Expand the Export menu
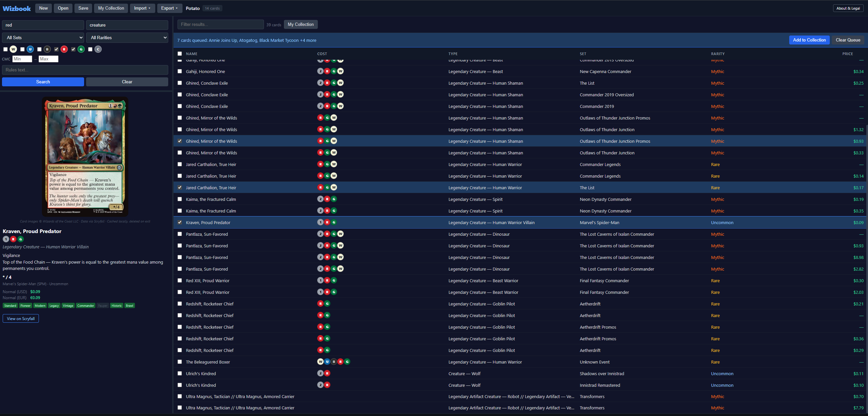 170,8
